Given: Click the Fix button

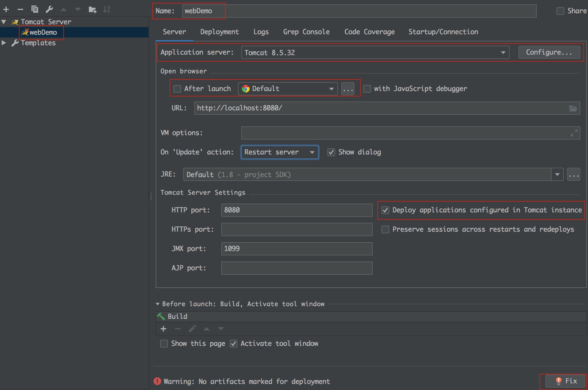Looking at the screenshot, I should 565,381.
